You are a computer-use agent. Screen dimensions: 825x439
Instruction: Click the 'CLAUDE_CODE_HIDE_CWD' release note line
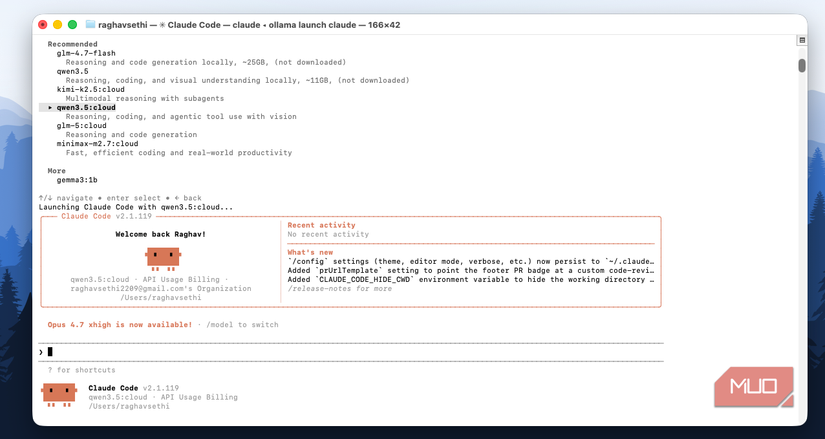471,280
